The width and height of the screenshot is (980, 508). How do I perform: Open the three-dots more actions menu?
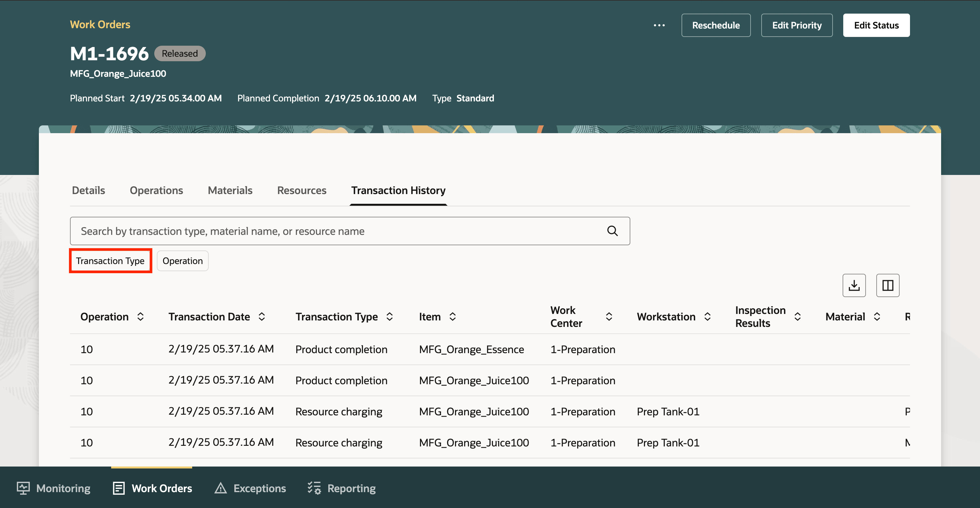659,26
